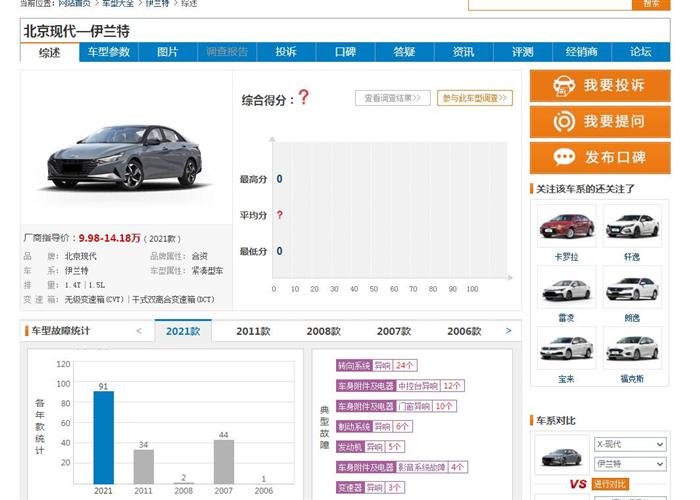
Task: Click the 我要提问 orange button
Action: tap(600, 121)
